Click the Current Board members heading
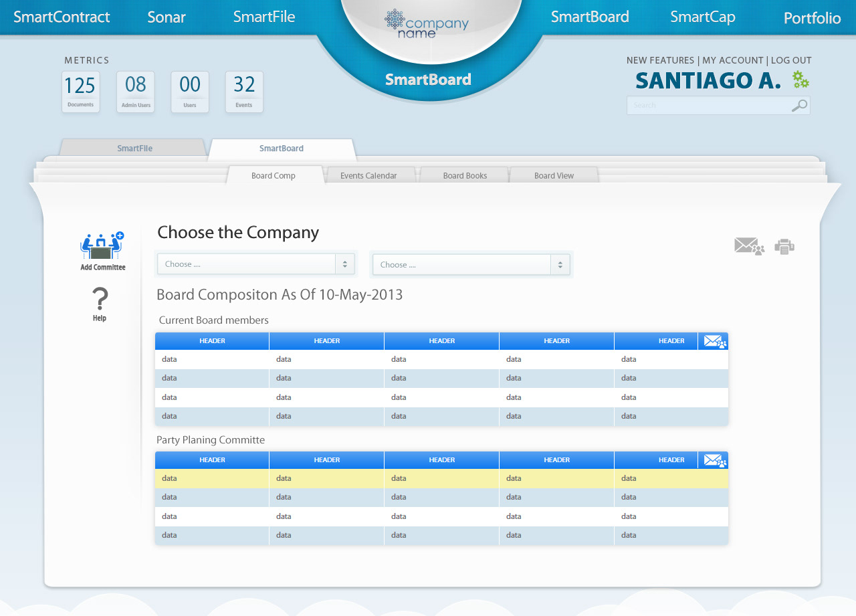The width and height of the screenshot is (856, 616). click(214, 320)
